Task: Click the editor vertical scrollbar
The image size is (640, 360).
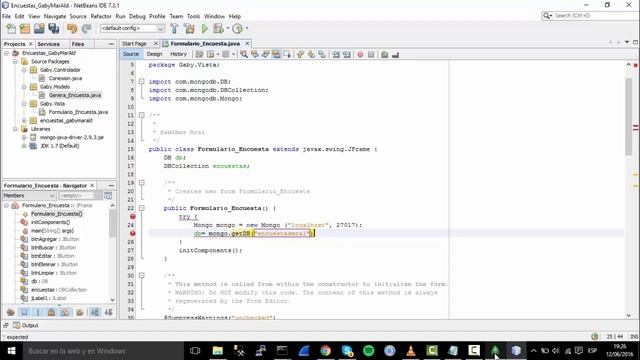Action: pos(628,116)
